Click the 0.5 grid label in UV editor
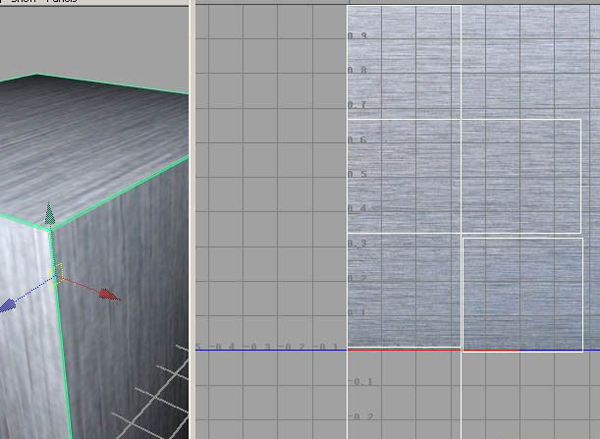This screenshot has height=439, width=600. pos(357,174)
